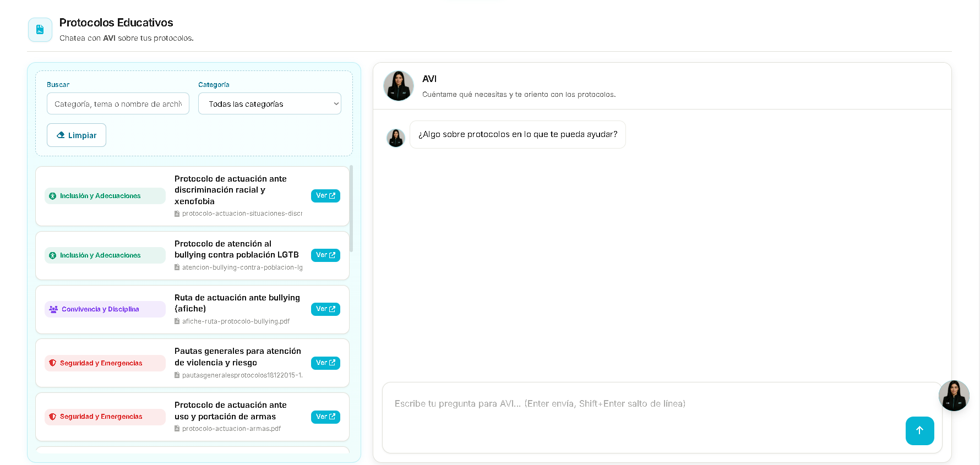Open Ver for bullying ruta afiche

325,309
